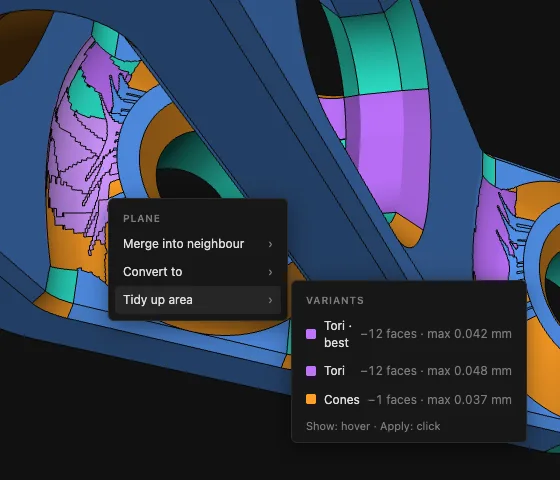Click the chevron beside Merge into neighbour
The height and width of the screenshot is (480, 560).
pyautogui.click(x=270, y=244)
